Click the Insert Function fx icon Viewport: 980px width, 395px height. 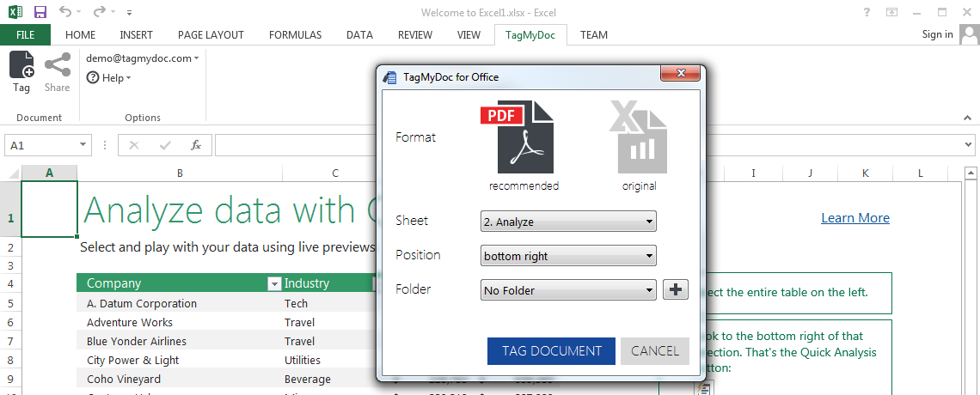point(196,145)
